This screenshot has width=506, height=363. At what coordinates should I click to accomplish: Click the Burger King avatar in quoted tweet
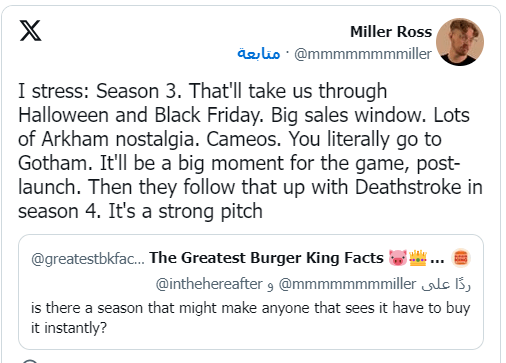(x=461, y=258)
